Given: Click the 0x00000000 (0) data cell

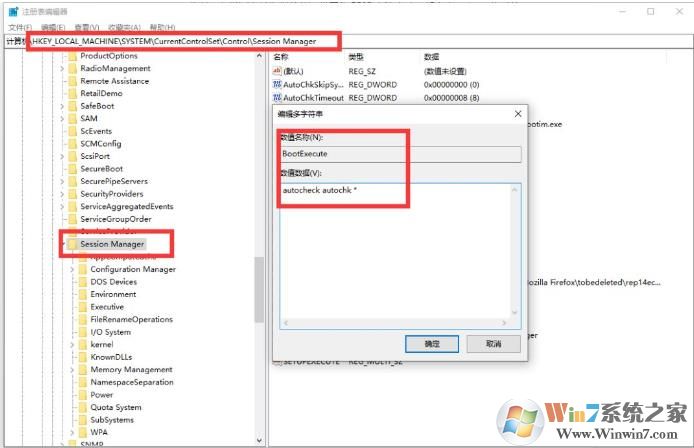Looking at the screenshot, I should (x=451, y=85).
